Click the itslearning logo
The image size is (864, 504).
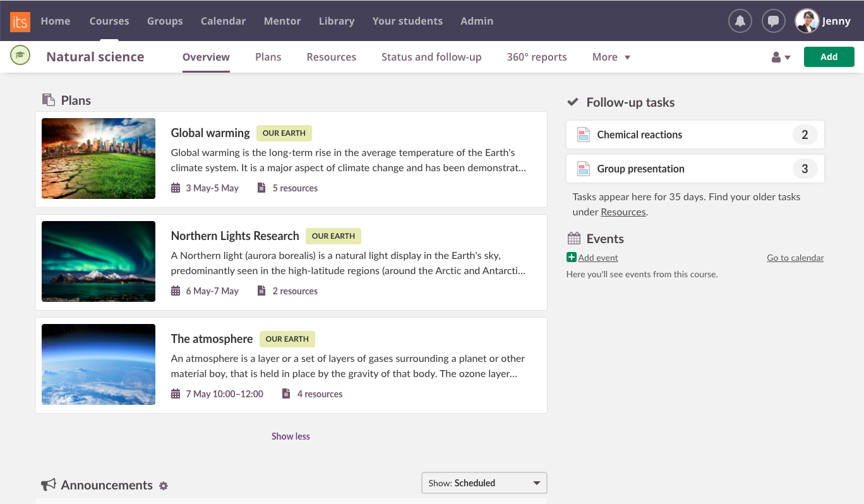[x=20, y=21]
